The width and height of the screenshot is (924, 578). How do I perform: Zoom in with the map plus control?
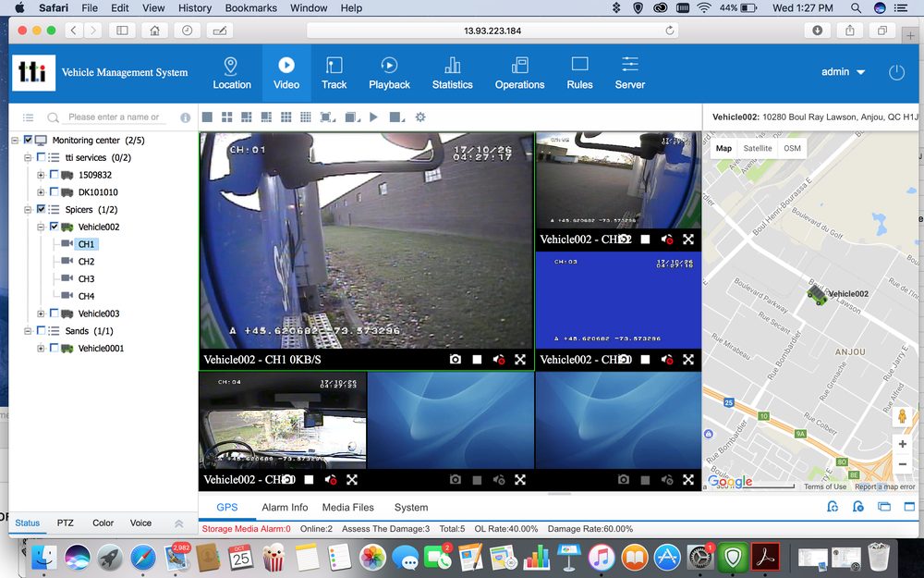[903, 444]
